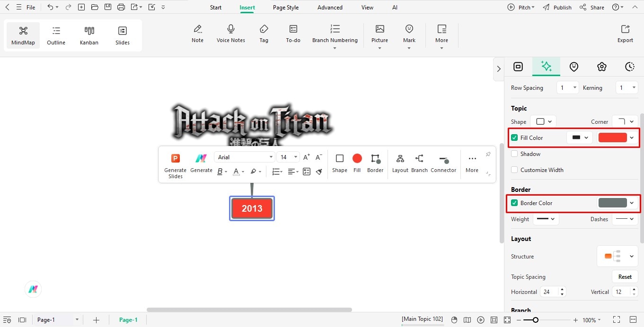The height and width of the screenshot is (327, 644).
Task: Open a file with the folder icon
Action: (x=95, y=7)
